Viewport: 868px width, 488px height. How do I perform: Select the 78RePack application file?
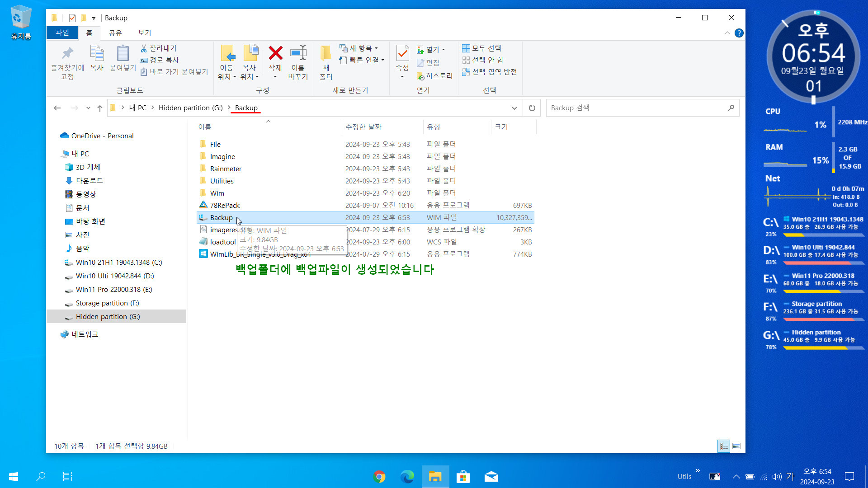365,206
